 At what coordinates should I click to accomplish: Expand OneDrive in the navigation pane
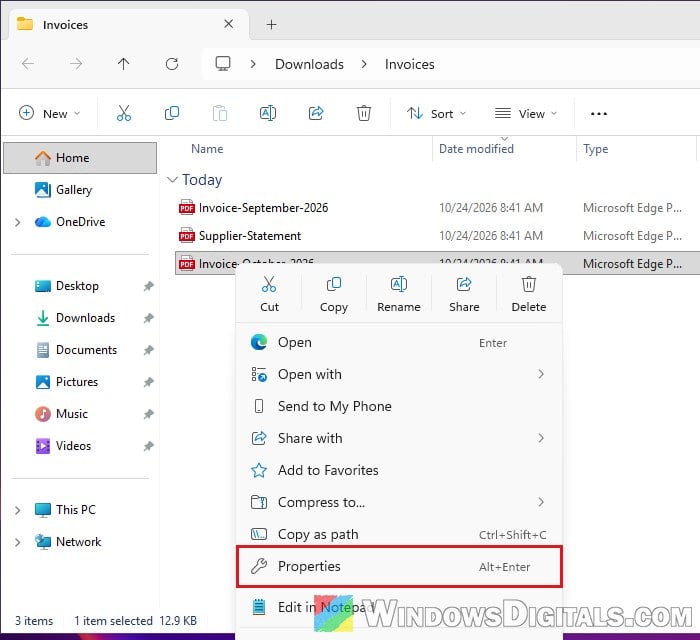coord(17,222)
